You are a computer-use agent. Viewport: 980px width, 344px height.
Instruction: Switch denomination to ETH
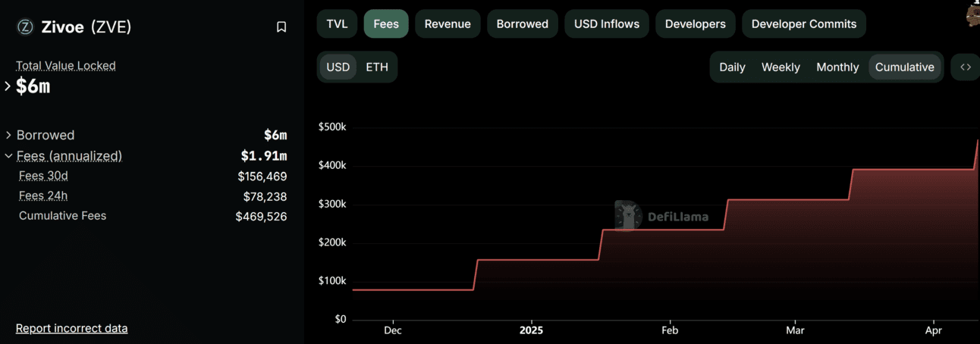(x=377, y=67)
